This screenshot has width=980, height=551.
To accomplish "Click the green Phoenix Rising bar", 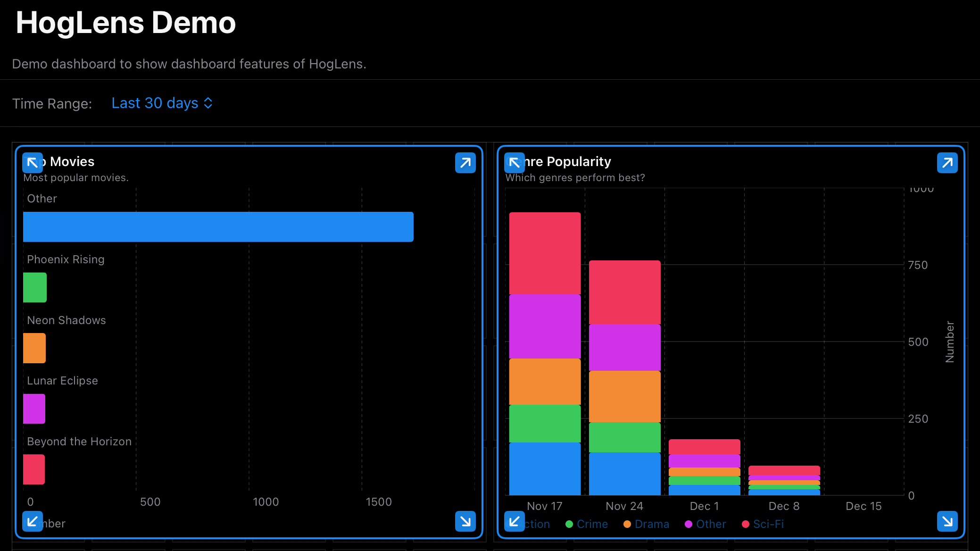I will coord(35,287).
